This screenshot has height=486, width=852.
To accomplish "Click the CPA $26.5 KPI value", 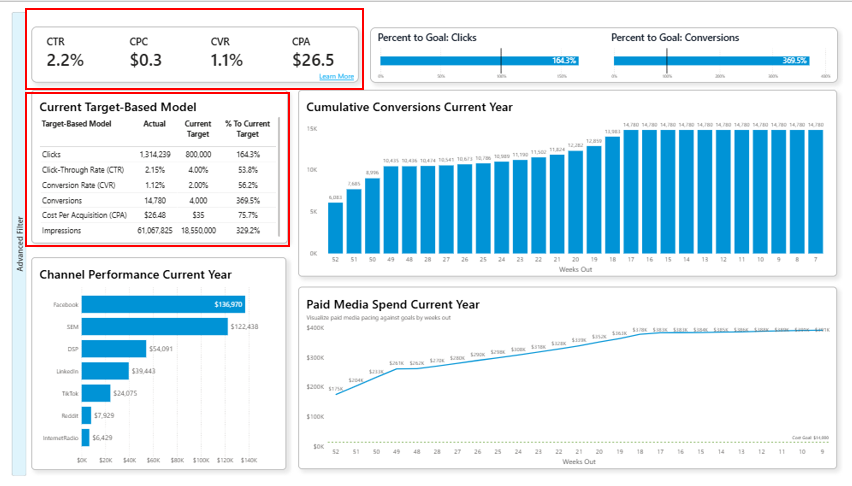I will coord(312,60).
